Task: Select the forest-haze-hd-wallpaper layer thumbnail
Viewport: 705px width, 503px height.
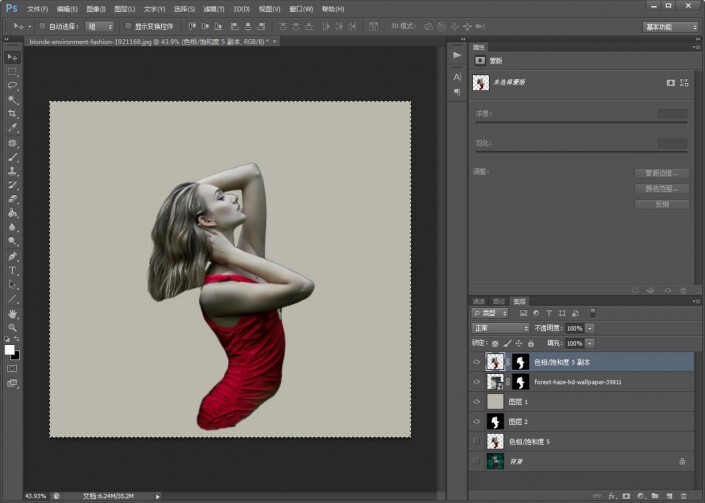Action: point(494,381)
